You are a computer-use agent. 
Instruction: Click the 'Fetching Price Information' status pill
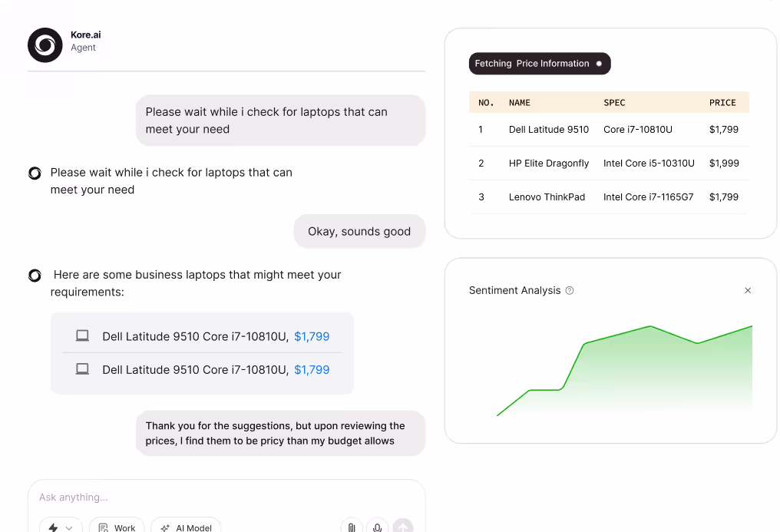click(540, 64)
